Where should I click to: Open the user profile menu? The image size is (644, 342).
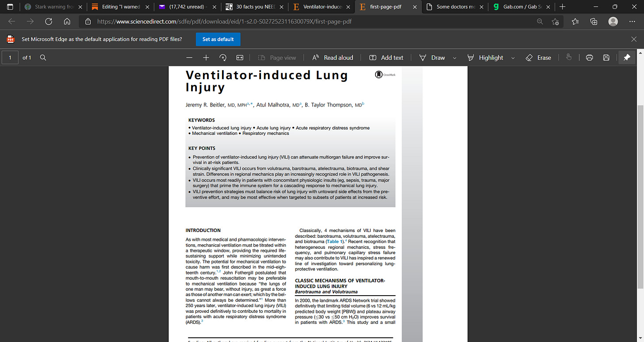coord(613,21)
